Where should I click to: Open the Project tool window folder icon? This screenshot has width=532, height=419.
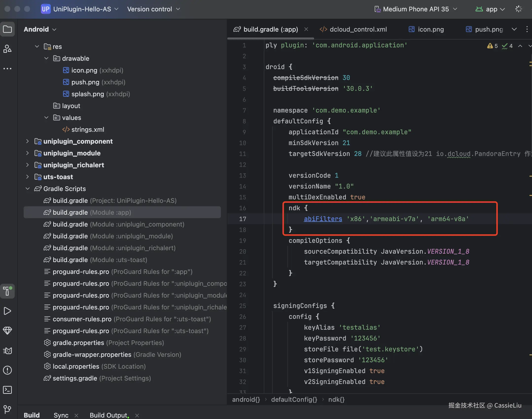coord(7,29)
